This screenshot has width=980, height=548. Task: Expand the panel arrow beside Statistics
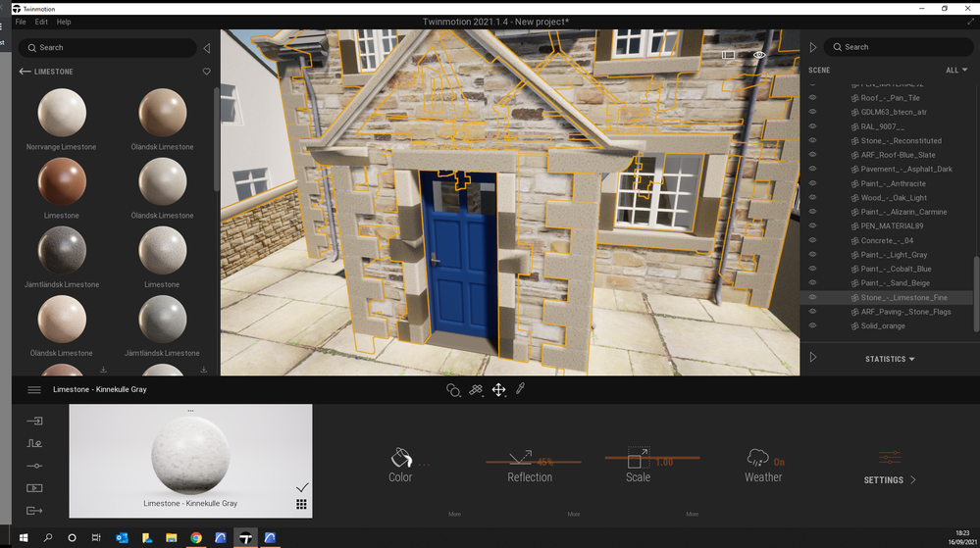click(x=813, y=358)
